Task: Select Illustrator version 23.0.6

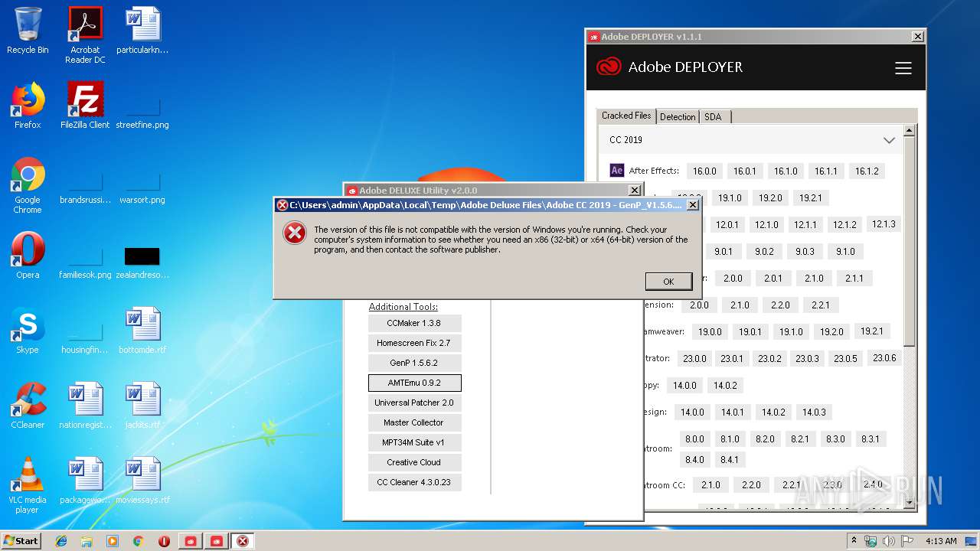Action: pos(884,357)
